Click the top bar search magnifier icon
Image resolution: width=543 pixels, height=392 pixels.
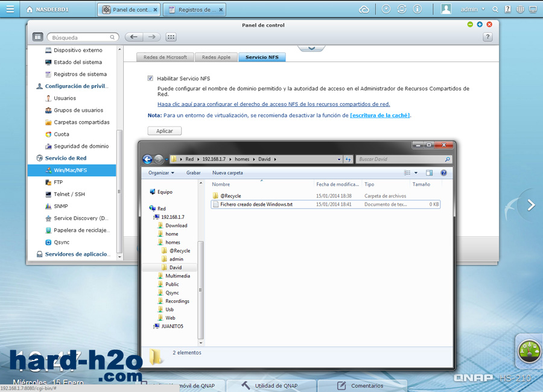[x=495, y=10]
